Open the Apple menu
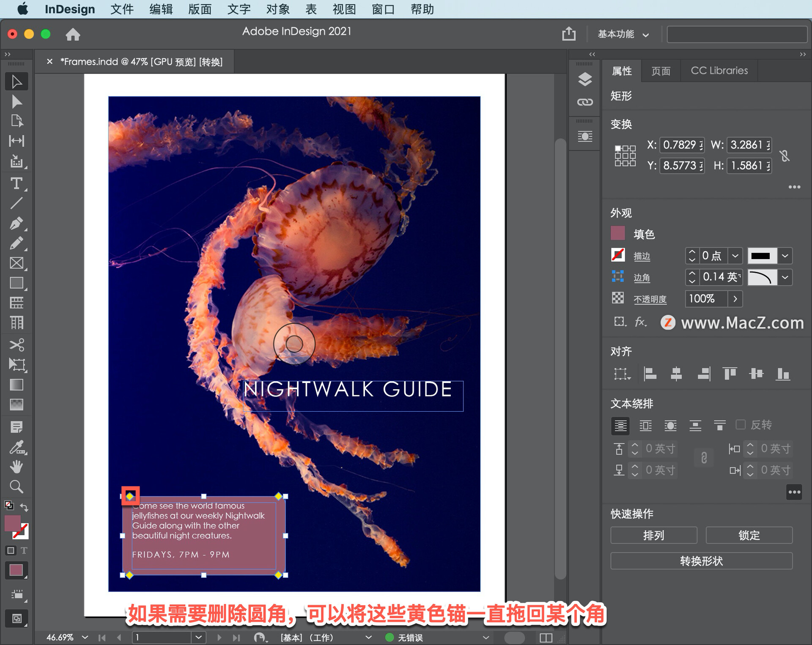This screenshot has width=812, height=645. pyautogui.click(x=23, y=9)
